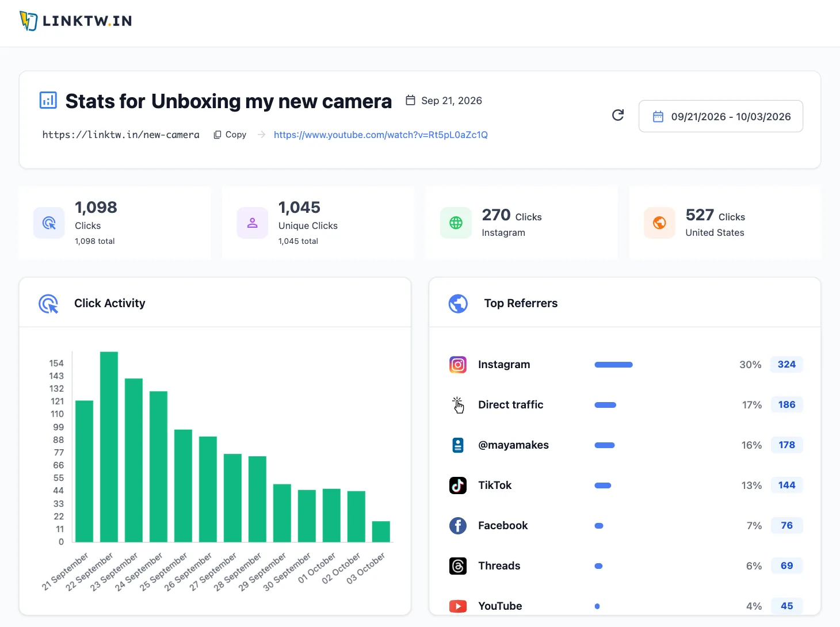
Task: Click the bar chart stats icon
Action: point(48,100)
